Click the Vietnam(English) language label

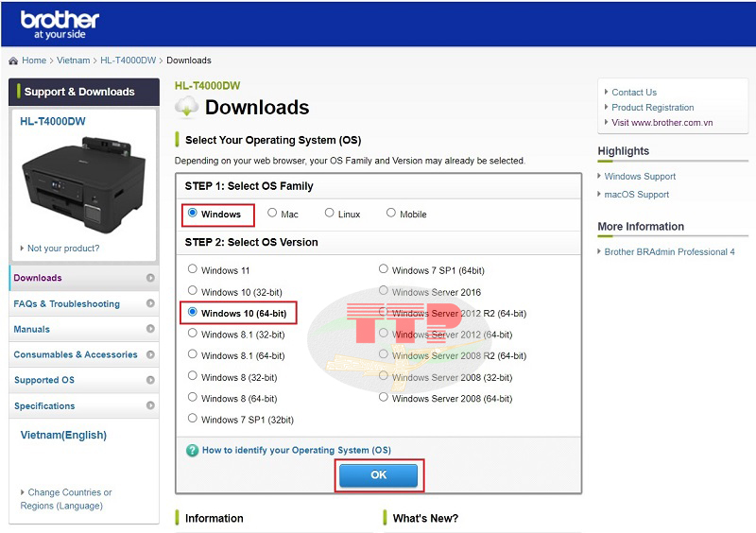click(x=63, y=435)
